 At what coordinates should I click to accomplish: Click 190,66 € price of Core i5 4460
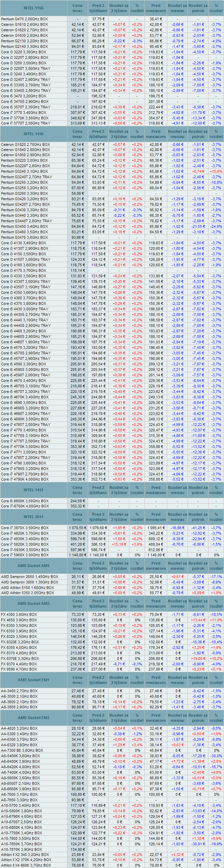pos(77,331)
